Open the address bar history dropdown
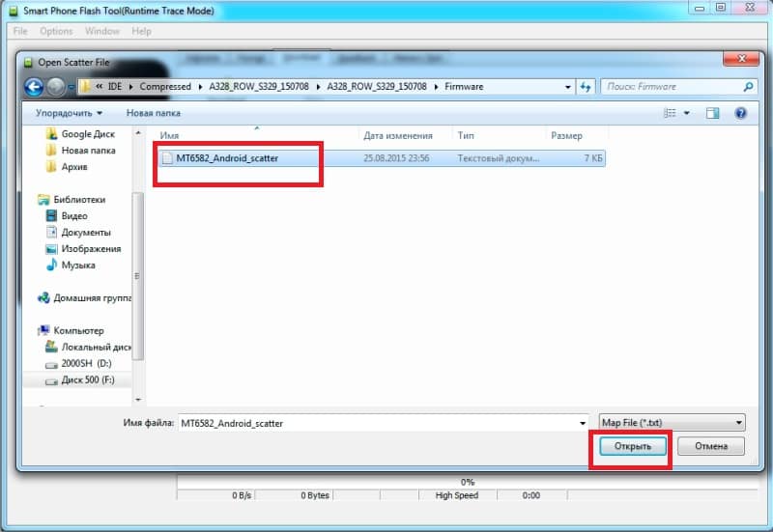 (x=568, y=87)
